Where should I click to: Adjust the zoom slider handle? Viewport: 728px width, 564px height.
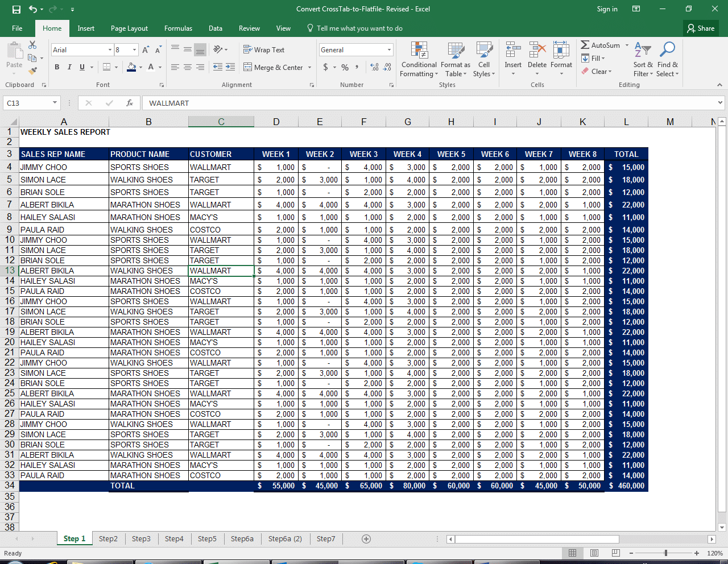pos(665,553)
